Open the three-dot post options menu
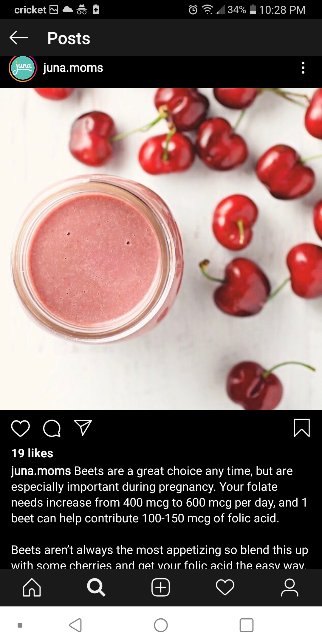322x644 pixels. click(303, 68)
